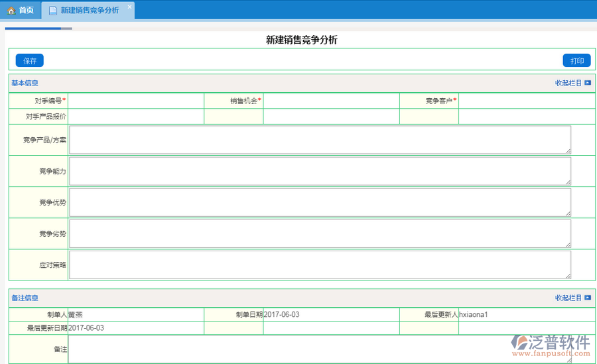This screenshot has height=364, width=597.
Task: Close the 新建销售竞争分析 tab
Action: point(129,7)
